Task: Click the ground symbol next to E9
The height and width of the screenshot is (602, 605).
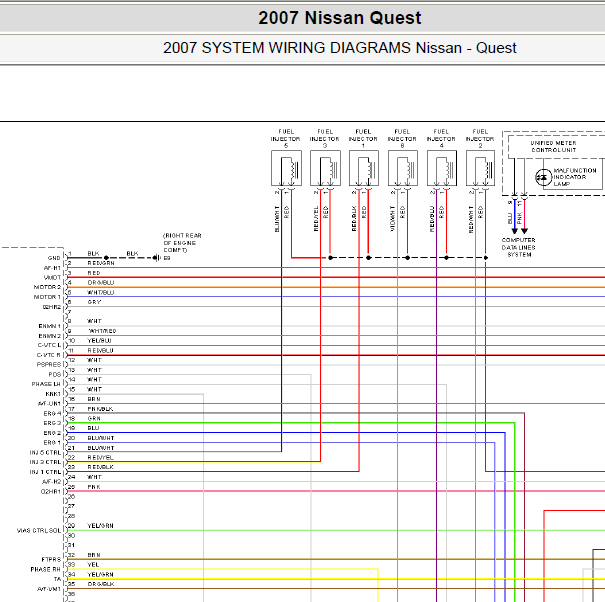Action: coord(156,257)
